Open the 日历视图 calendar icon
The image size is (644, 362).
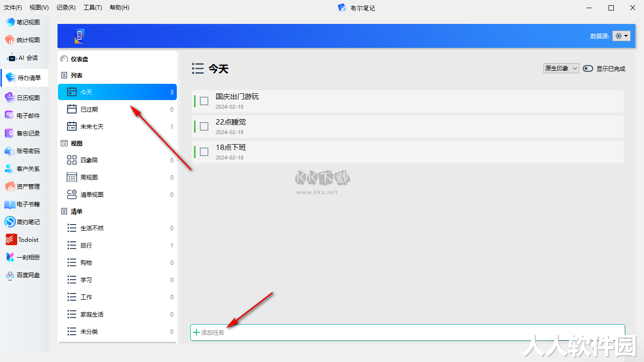click(10, 98)
